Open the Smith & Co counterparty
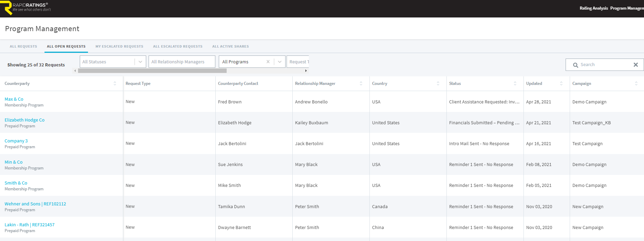This screenshot has height=241, width=644. pyautogui.click(x=16, y=183)
